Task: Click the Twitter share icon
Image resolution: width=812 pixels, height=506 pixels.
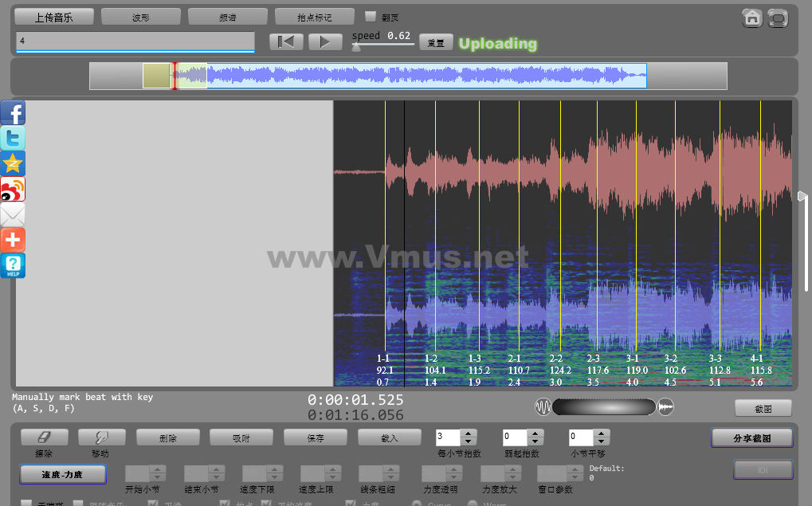Action: pyautogui.click(x=13, y=138)
